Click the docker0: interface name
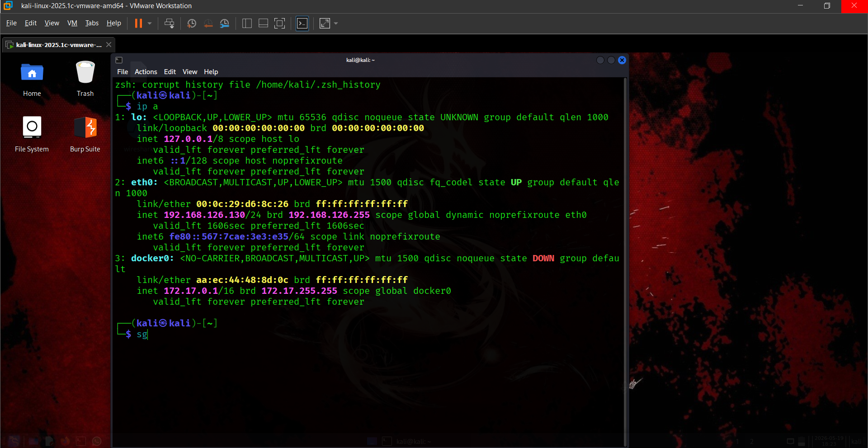The height and width of the screenshot is (448, 868). coord(152,258)
